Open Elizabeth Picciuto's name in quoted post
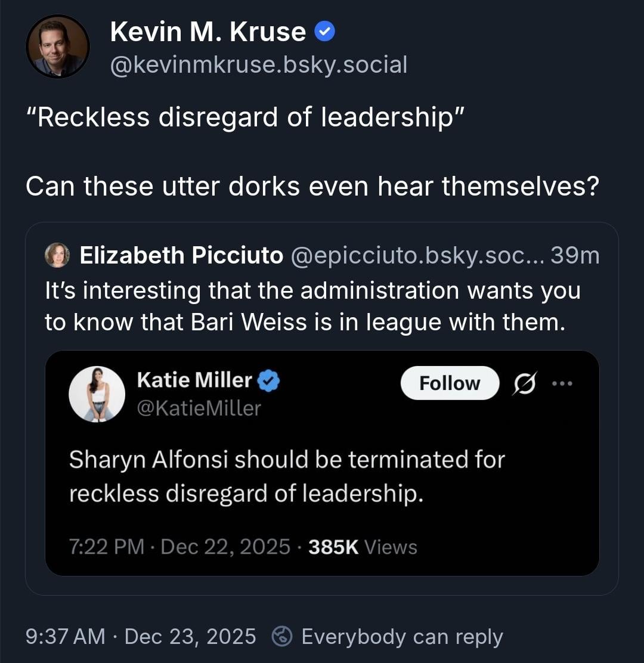 click(x=181, y=255)
